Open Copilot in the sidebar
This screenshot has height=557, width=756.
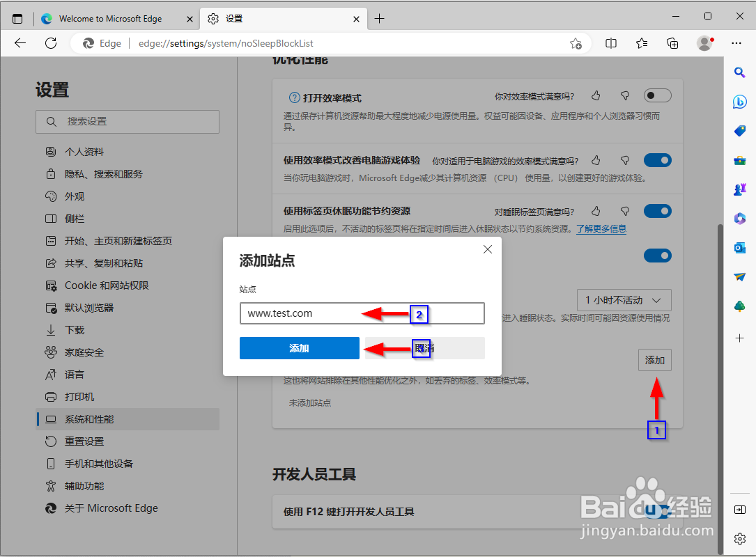(740, 102)
